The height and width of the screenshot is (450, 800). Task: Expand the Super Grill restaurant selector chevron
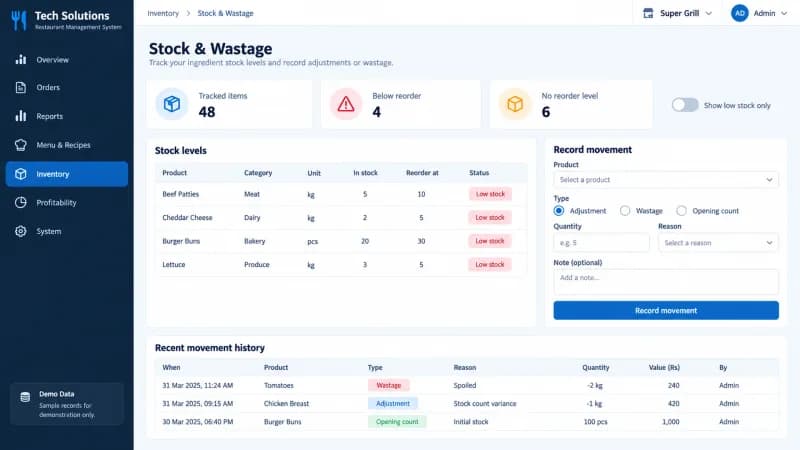click(709, 13)
